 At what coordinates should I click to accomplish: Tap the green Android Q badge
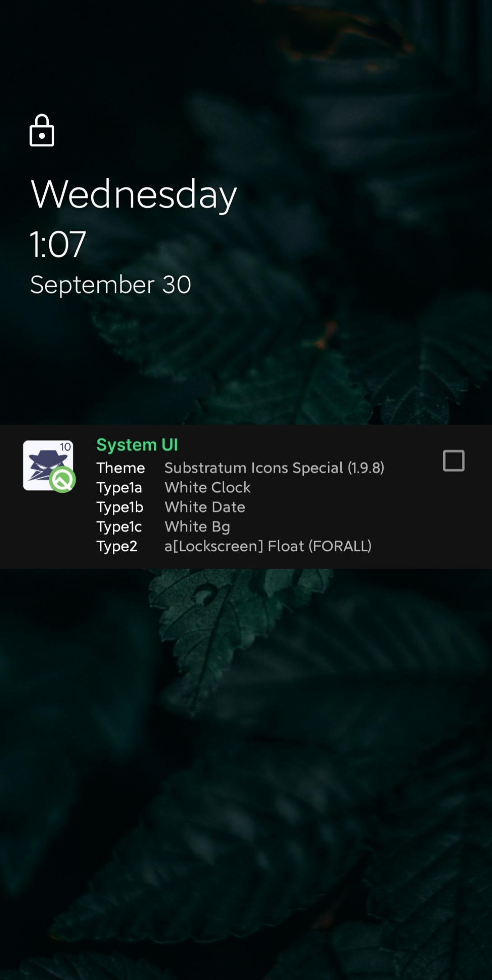[x=62, y=480]
